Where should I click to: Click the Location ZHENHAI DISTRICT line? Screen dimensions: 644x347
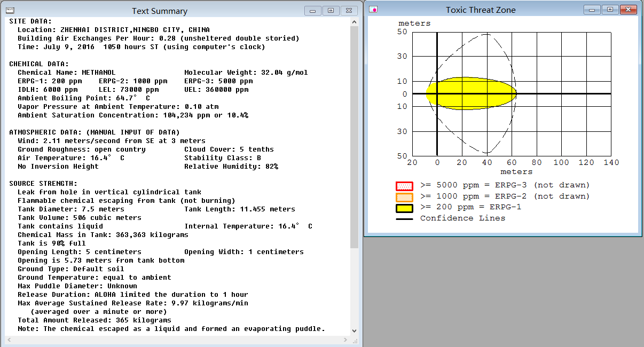(114, 30)
